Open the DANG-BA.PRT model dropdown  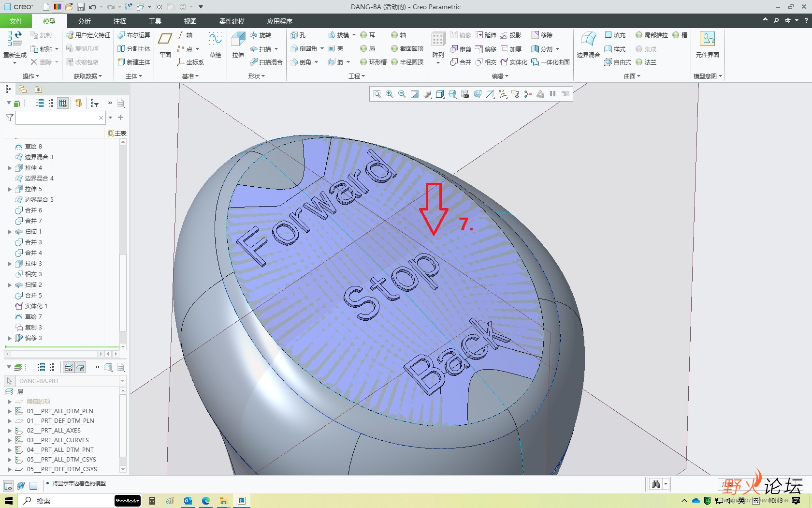pyautogui.click(x=122, y=381)
